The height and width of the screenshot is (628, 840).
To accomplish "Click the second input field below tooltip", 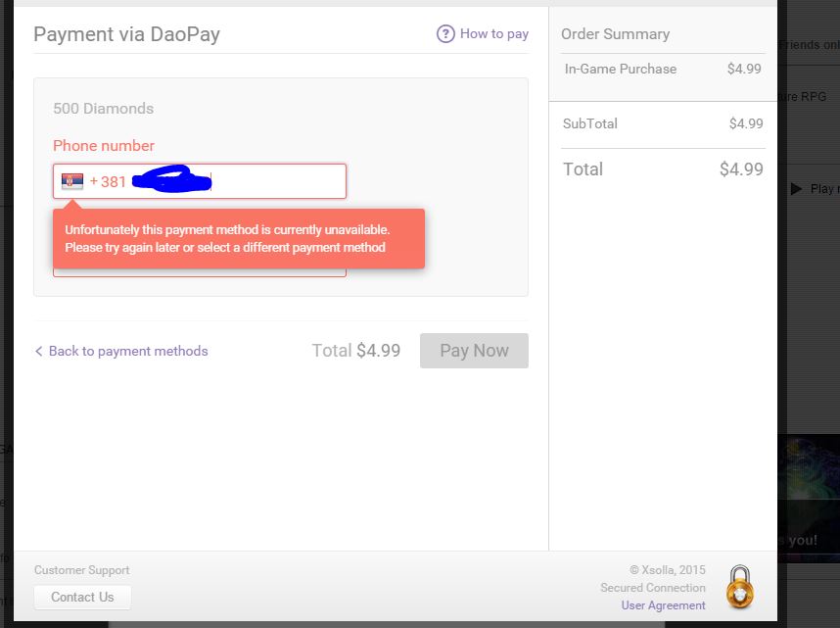I will tap(200, 272).
